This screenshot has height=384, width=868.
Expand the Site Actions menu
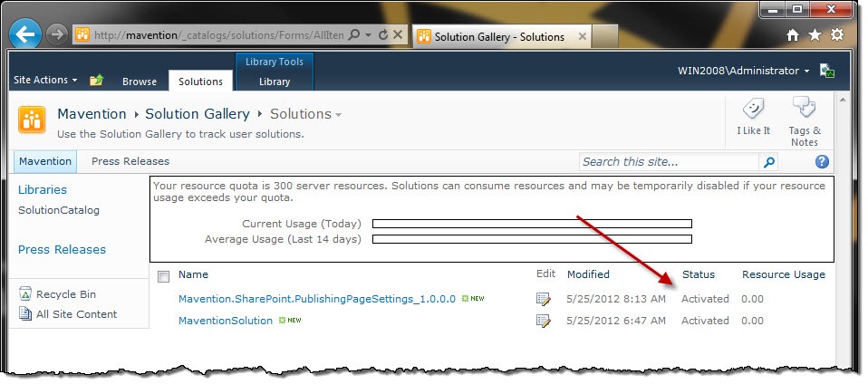click(45, 80)
